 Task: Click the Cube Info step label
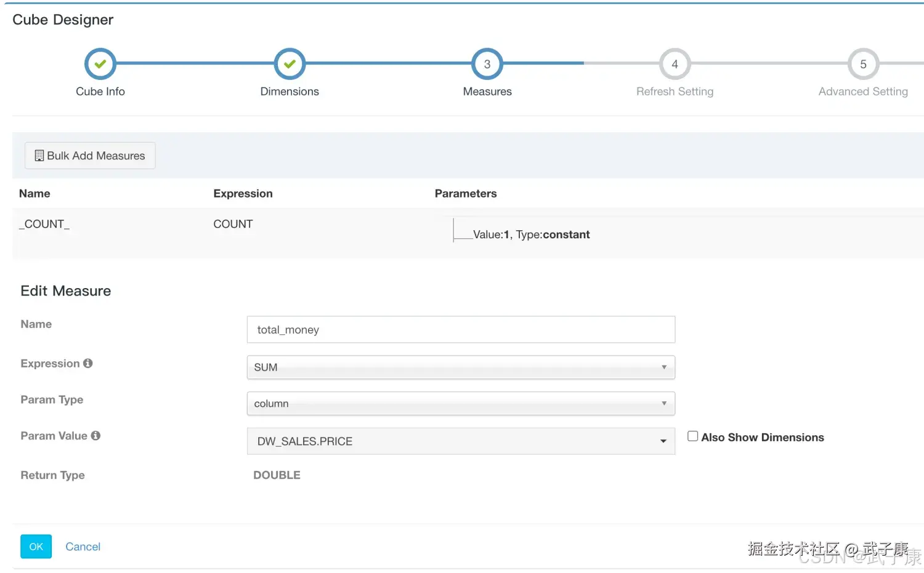pos(100,92)
